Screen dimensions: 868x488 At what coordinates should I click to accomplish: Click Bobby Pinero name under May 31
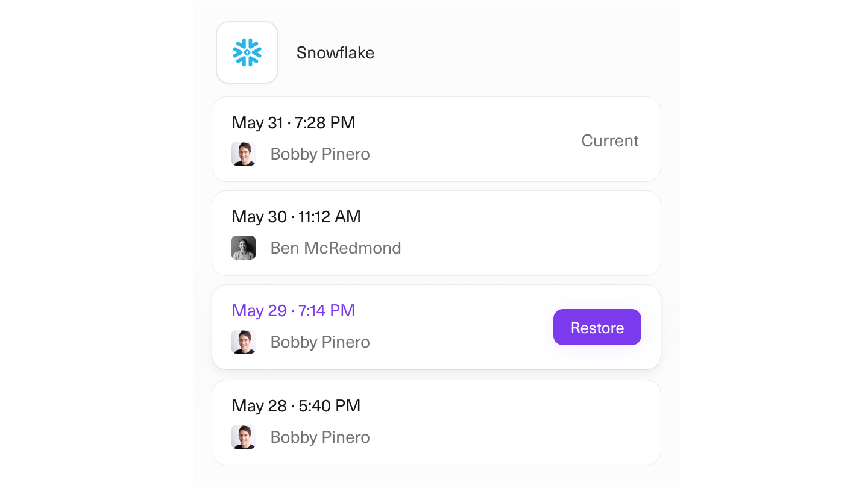coord(320,154)
